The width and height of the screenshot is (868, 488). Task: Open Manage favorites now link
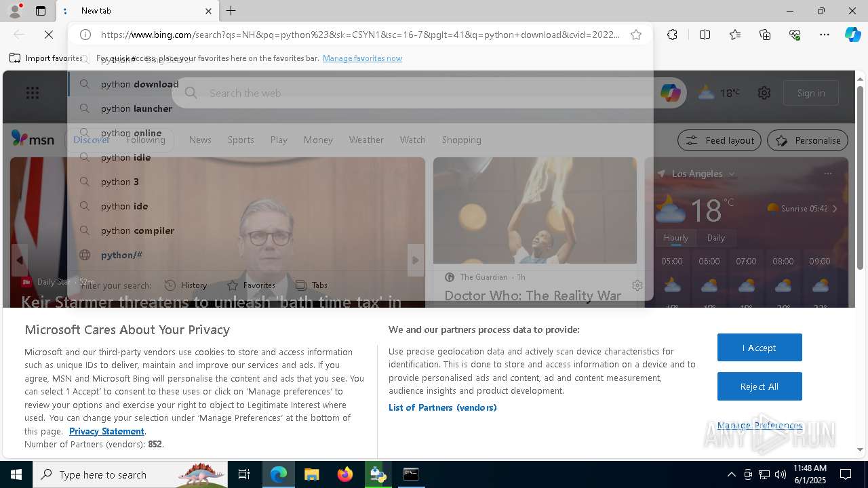[x=362, y=58]
